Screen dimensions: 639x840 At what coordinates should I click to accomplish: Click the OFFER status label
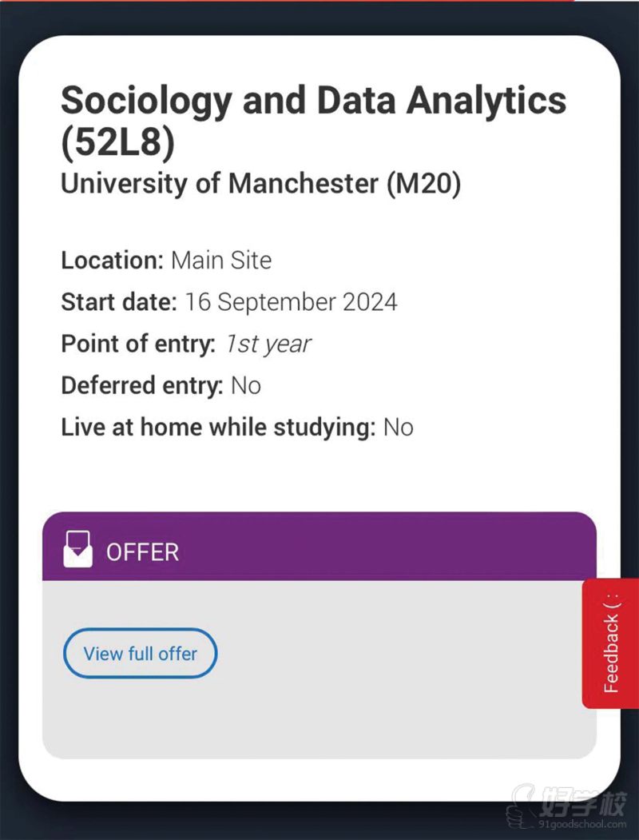pyautogui.click(x=145, y=551)
